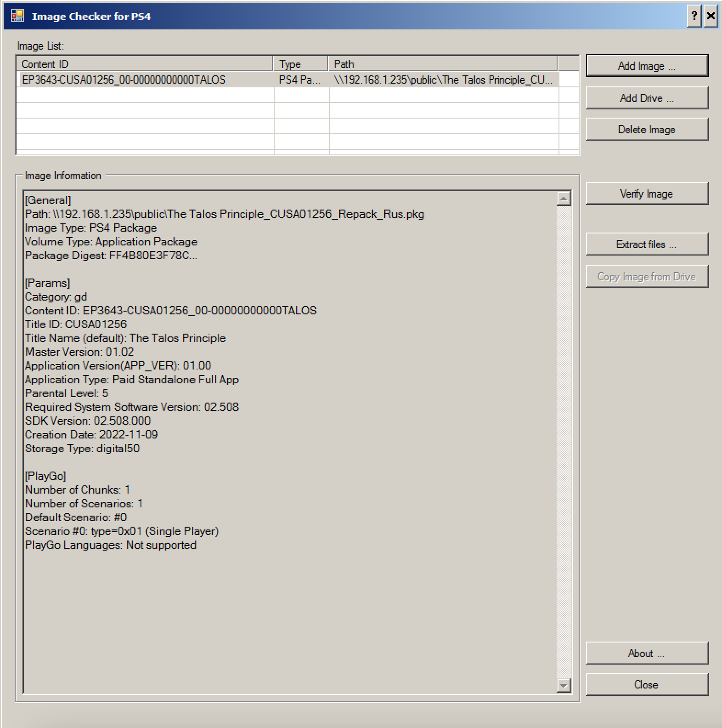Click the Add Drive button
The width and height of the screenshot is (722, 728).
647,98
